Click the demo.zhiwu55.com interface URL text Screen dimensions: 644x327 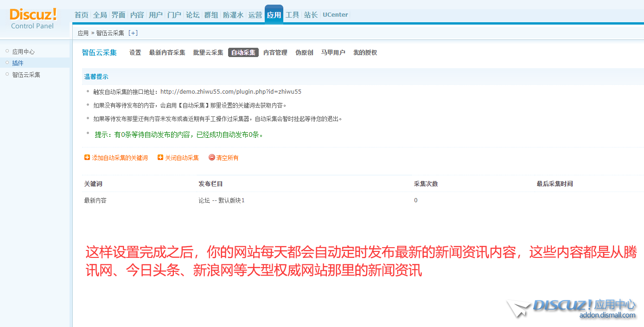coord(231,92)
